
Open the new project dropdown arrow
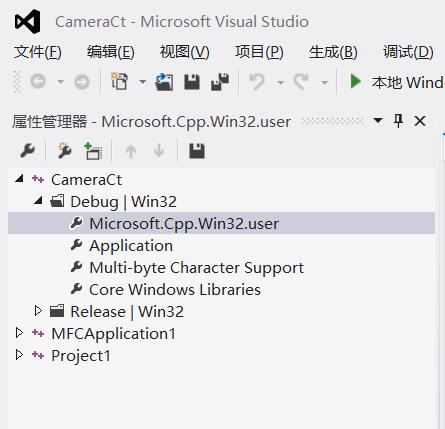tap(142, 82)
